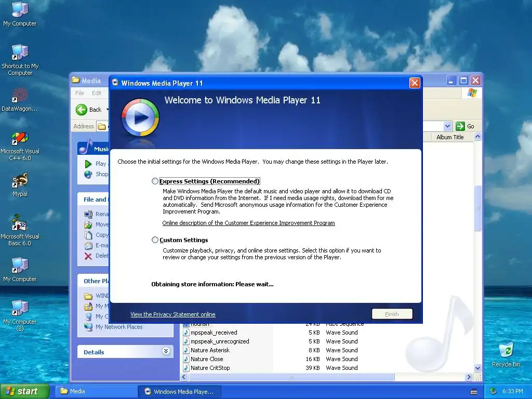532x399 pixels.
Task: Click Move this file icon
Action: coord(88,224)
